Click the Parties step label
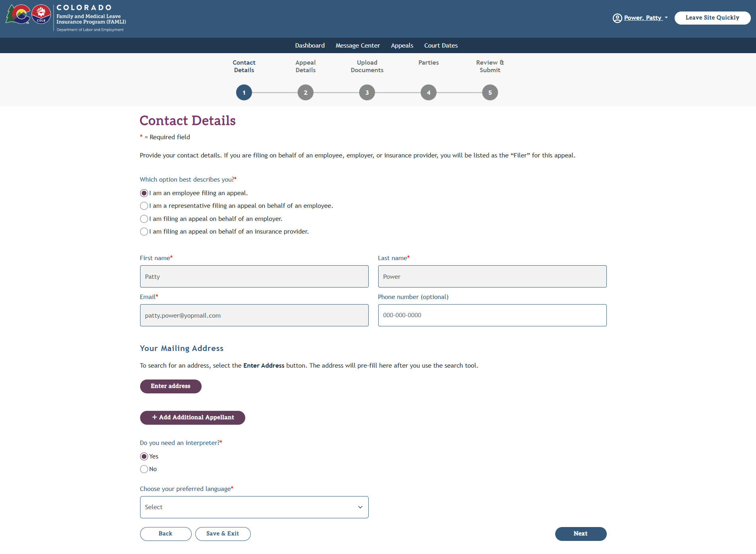This screenshot has width=756, height=554. (429, 63)
